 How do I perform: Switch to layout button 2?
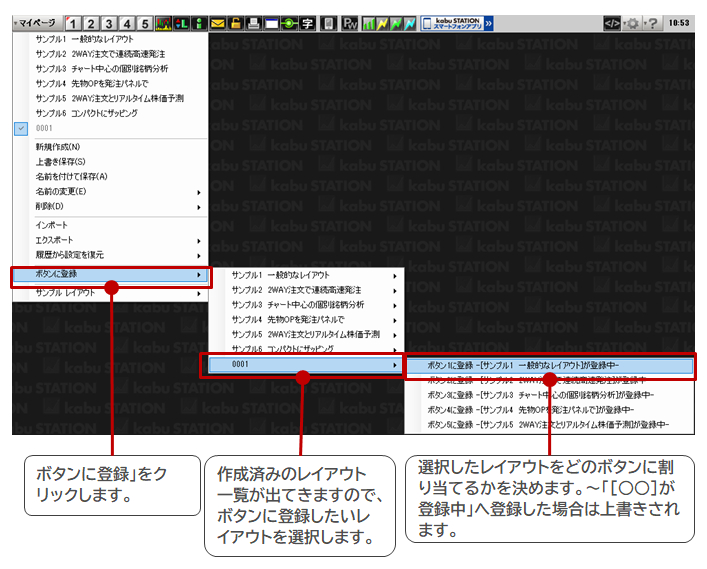click(x=91, y=23)
